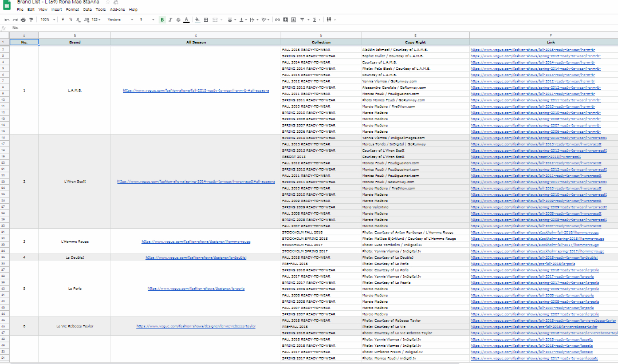Open the font size dropdown
Screen dimensions: 618x364
click(145, 19)
